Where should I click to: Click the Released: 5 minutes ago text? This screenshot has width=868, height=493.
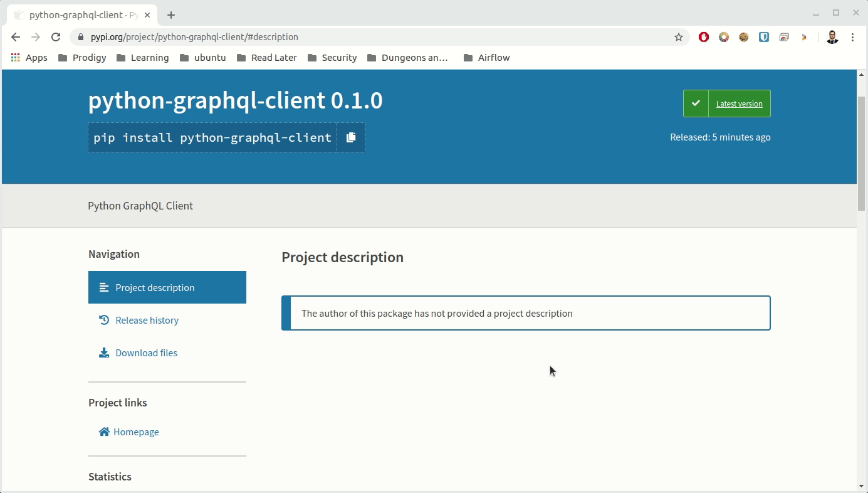[720, 137]
